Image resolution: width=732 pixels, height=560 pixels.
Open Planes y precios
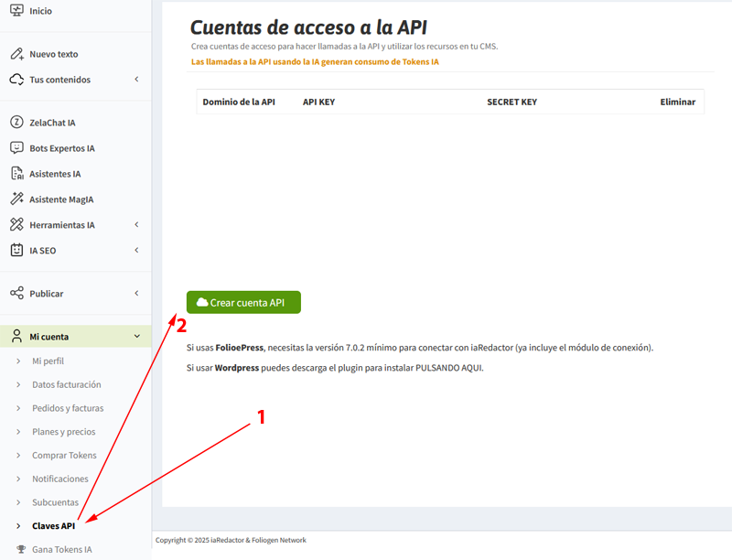[63, 432]
